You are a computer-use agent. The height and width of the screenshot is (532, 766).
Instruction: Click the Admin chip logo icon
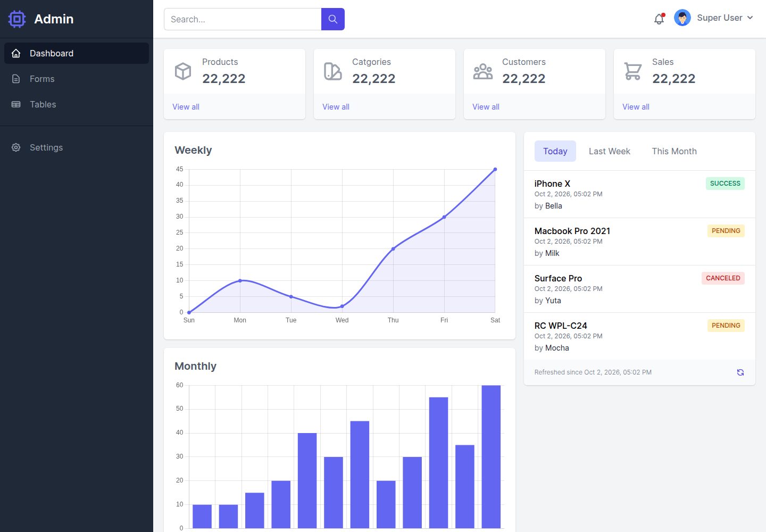(x=17, y=19)
